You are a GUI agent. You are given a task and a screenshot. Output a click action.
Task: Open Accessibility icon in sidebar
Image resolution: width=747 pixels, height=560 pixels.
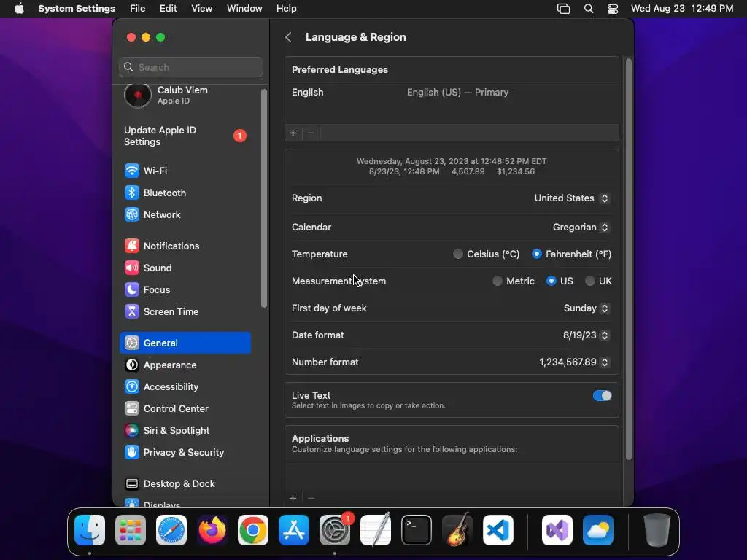(x=131, y=386)
